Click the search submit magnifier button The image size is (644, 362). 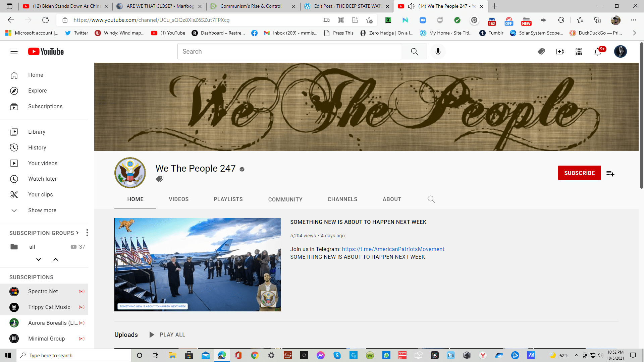tap(414, 52)
